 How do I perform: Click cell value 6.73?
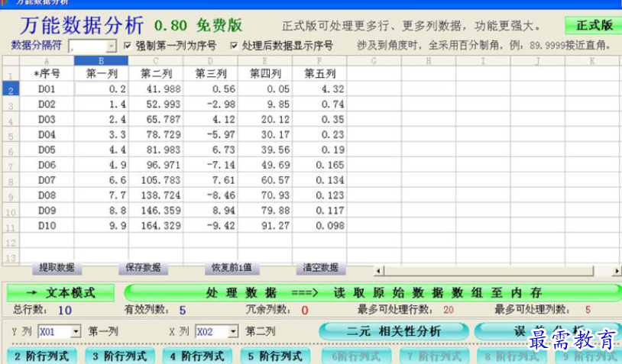pyautogui.click(x=211, y=150)
